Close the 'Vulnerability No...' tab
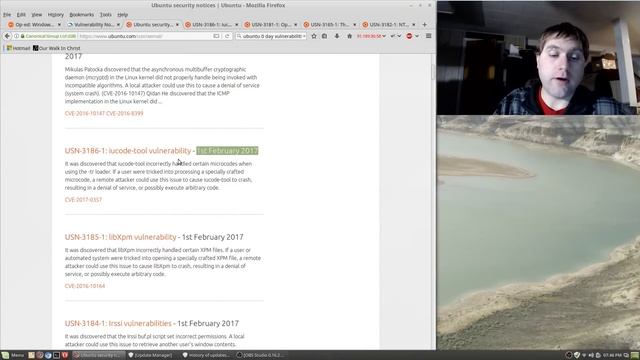640x360 pixels. [x=118, y=24]
